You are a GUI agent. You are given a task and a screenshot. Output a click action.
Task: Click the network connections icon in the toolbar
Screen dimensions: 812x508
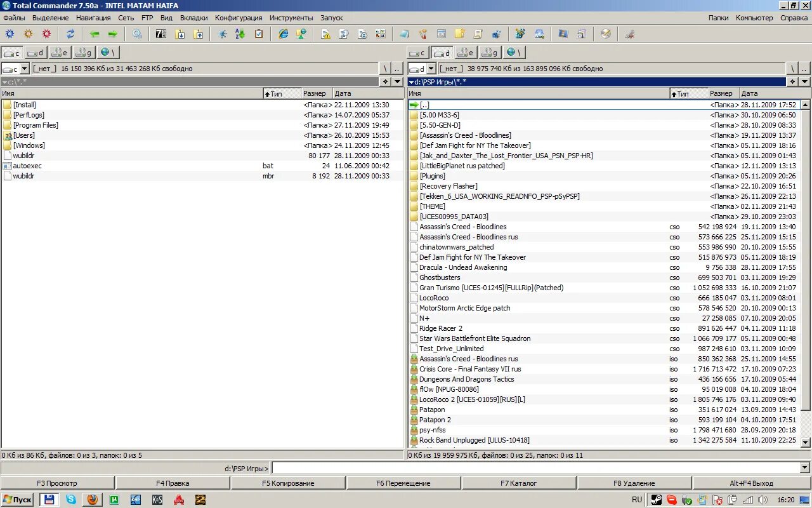[301, 34]
